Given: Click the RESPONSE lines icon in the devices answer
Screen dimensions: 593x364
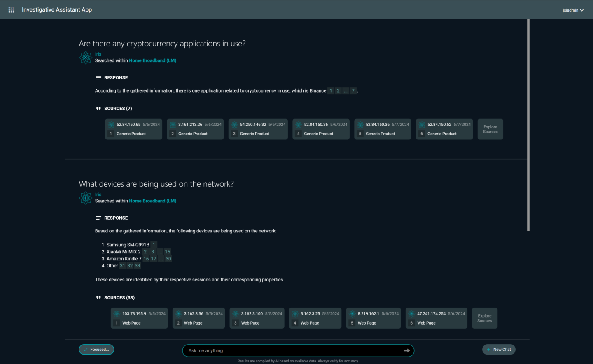Looking at the screenshot, I should [x=98, y=218].
